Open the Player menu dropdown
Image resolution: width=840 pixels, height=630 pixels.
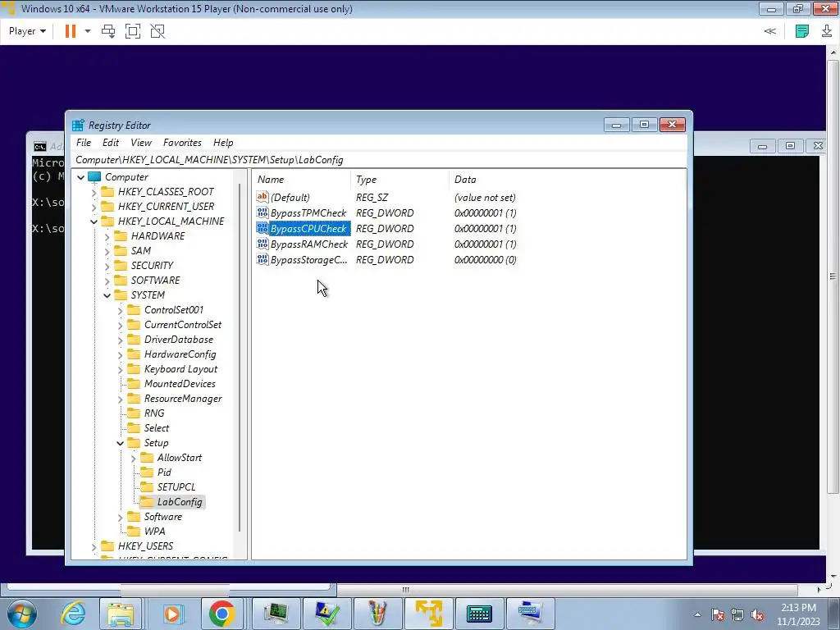(27, 31)
